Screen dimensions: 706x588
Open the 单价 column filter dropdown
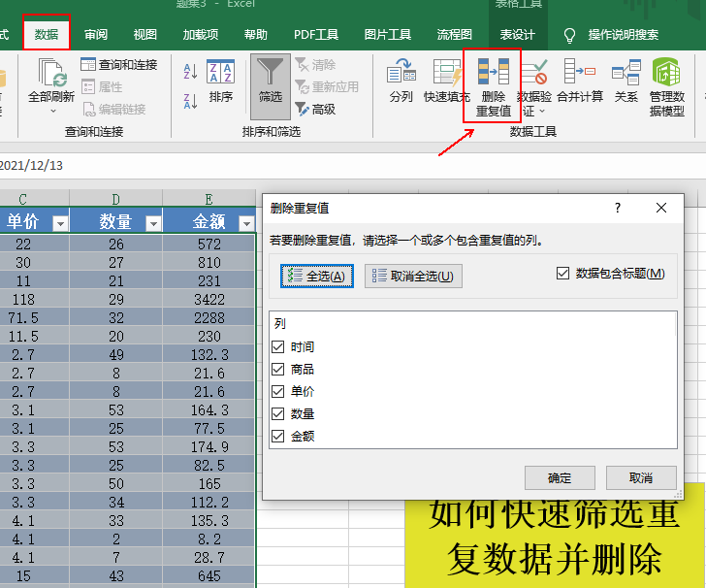60,223
